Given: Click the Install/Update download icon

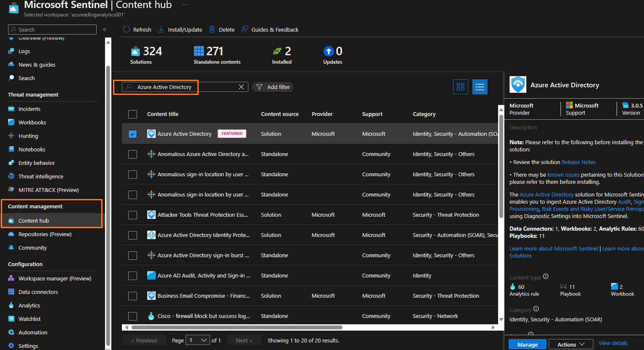Looking at the screenshot, I should (x=161, y=30).
